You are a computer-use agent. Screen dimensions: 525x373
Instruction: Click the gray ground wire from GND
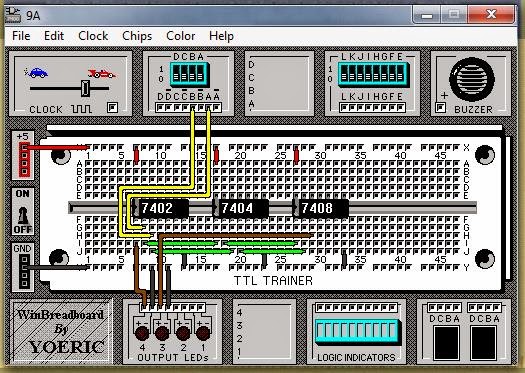click(57, 268)
